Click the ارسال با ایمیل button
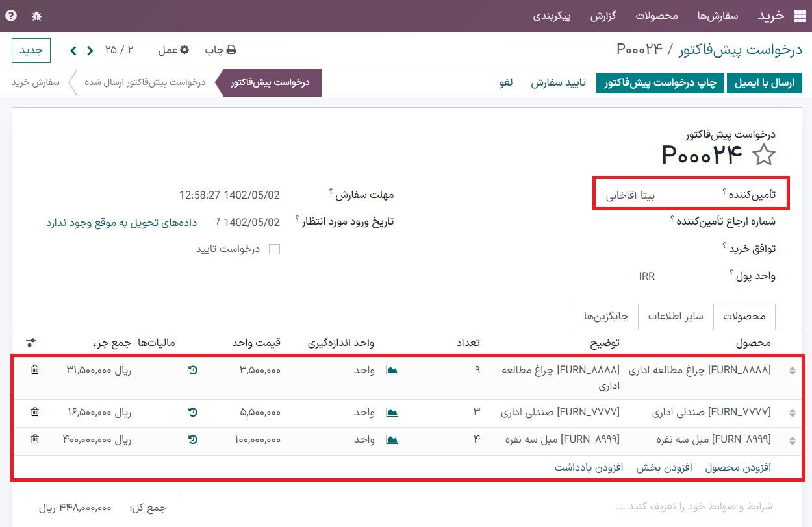The width and height of the screenshot is (812, 527). (x=765, y=83)
